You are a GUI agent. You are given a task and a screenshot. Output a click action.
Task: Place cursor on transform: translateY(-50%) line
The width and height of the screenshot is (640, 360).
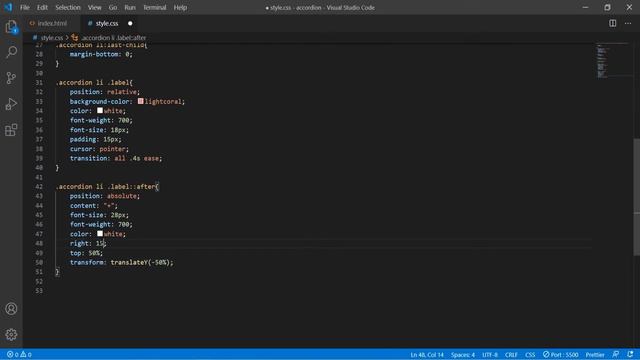[121, 262]
